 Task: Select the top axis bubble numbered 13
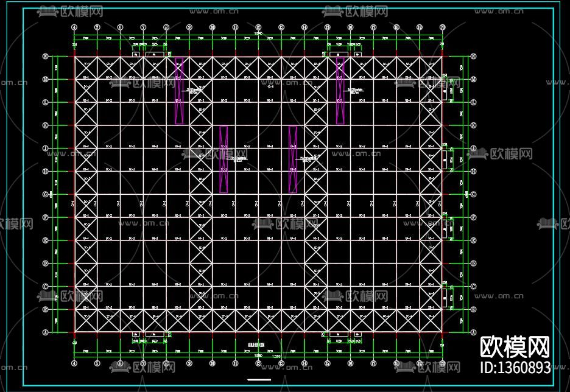pyautogui.click(x=281, y=27)
